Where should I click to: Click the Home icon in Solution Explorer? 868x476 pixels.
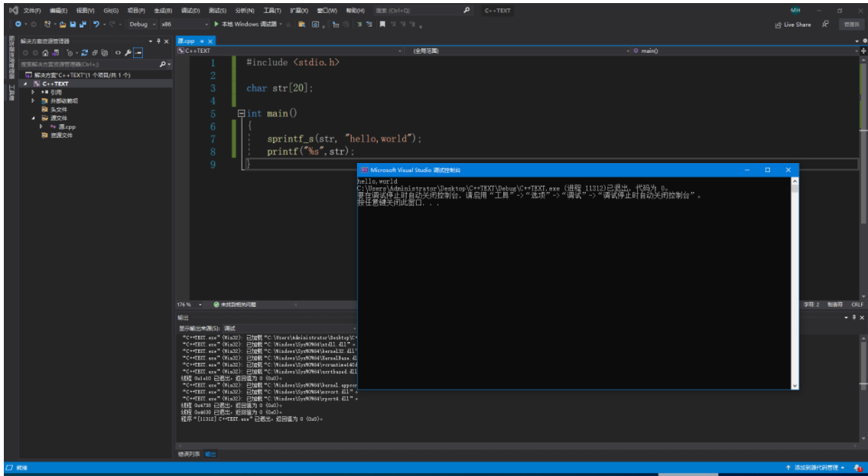click(45, 54)
